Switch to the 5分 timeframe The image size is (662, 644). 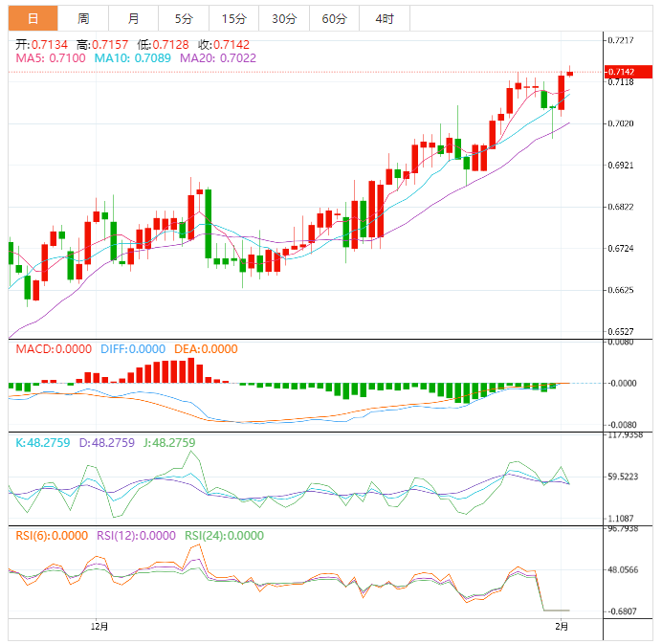click(x=183, y=18)
